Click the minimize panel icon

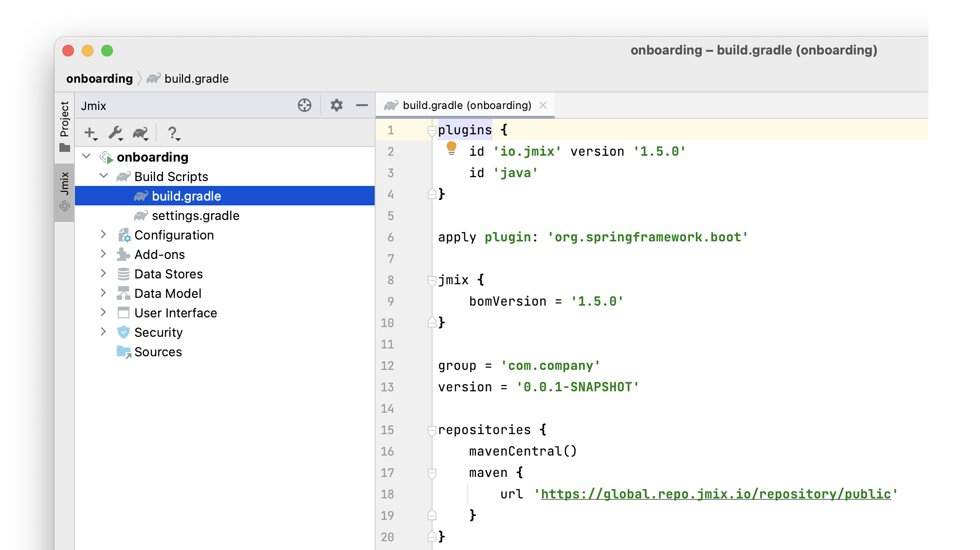[x=361, y=105]
